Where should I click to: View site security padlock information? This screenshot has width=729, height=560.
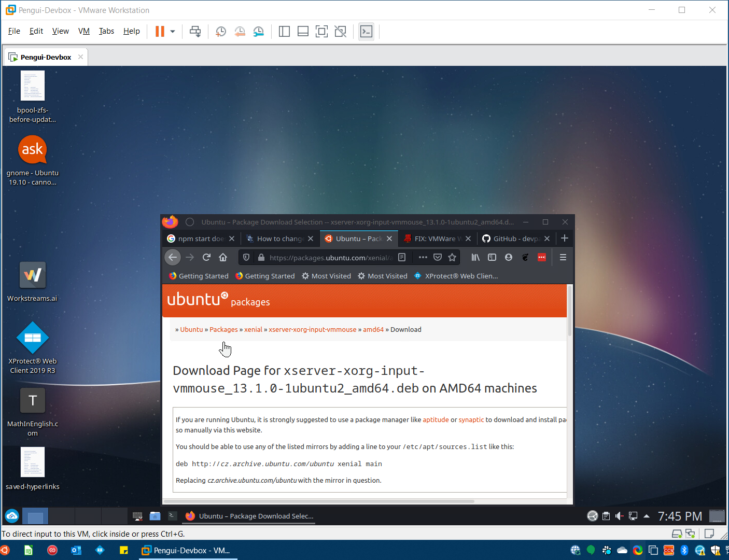261,257
